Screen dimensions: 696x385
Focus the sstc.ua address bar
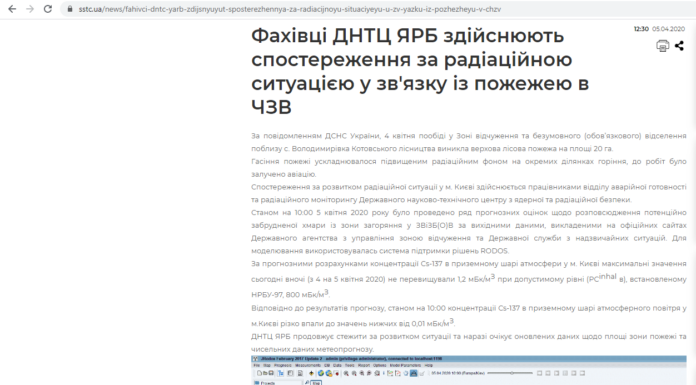click(377, 9)
